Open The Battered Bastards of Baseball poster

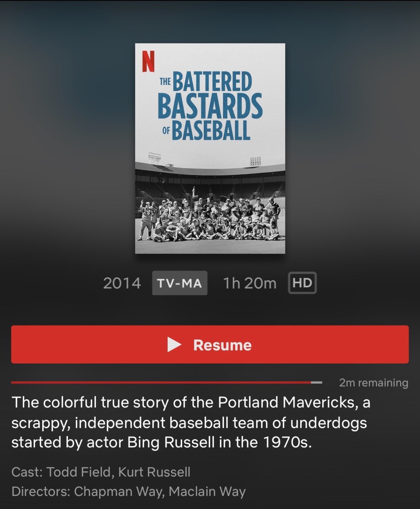[210, 148]
